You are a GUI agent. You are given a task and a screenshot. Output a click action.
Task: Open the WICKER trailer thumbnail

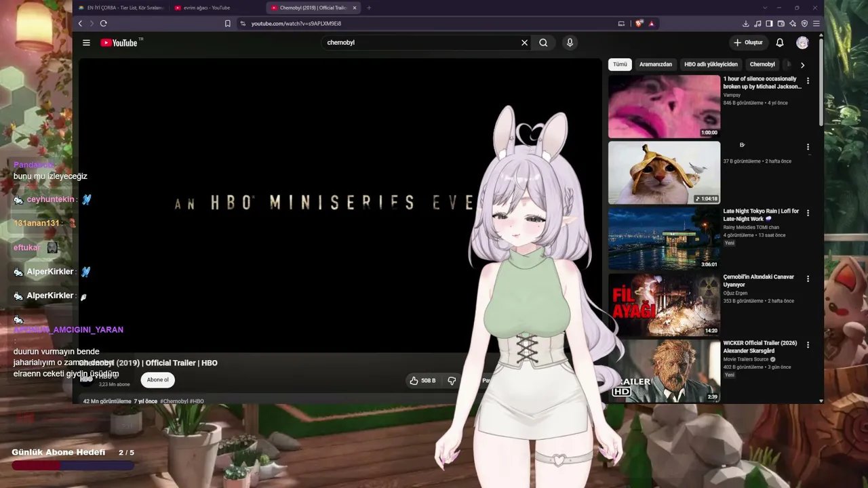pos(664,371)
